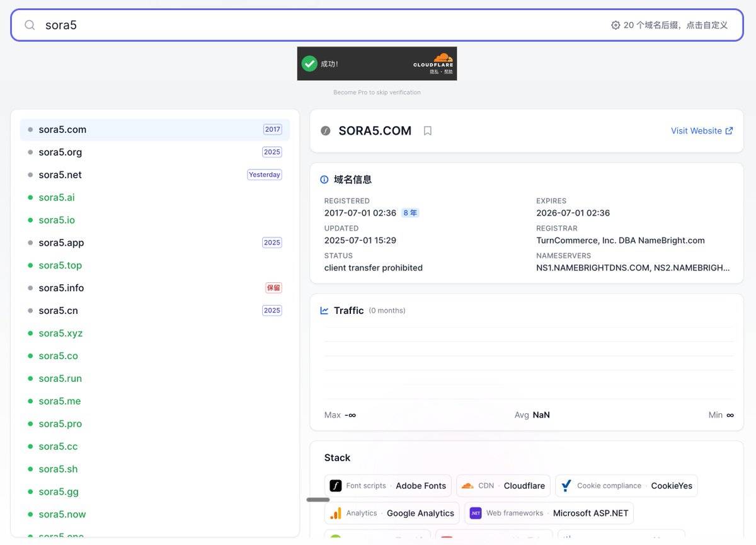Click the gray panel divider drag handle
The height and width of the screenshot is (545, 756).
(318, 500)
